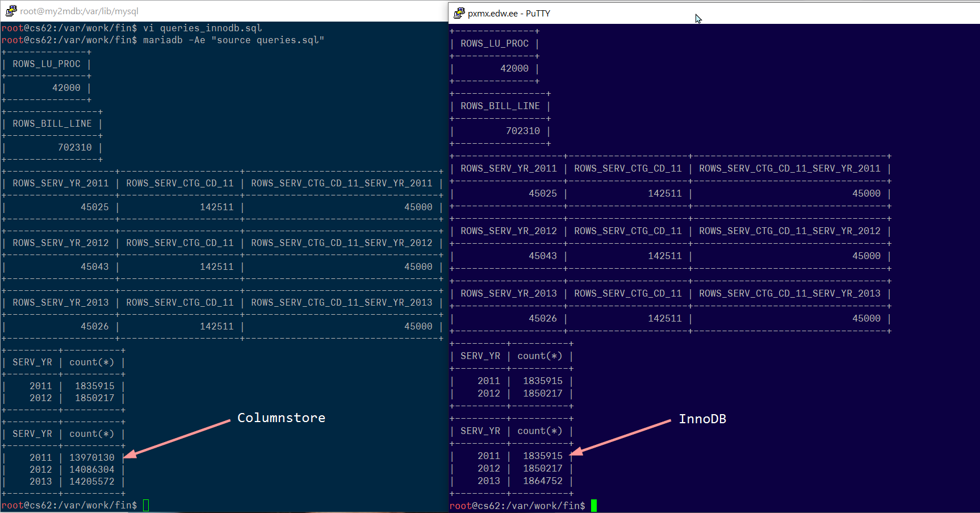Click the solid green cursor in right terminal
This screenshot has width=980, height=513.
click(x=594, y=506)
